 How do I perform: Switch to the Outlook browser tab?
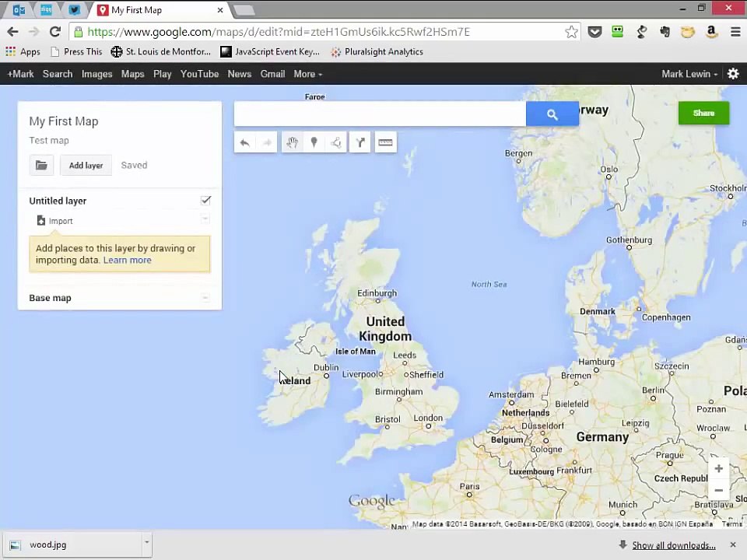click(x=19, y=9)
